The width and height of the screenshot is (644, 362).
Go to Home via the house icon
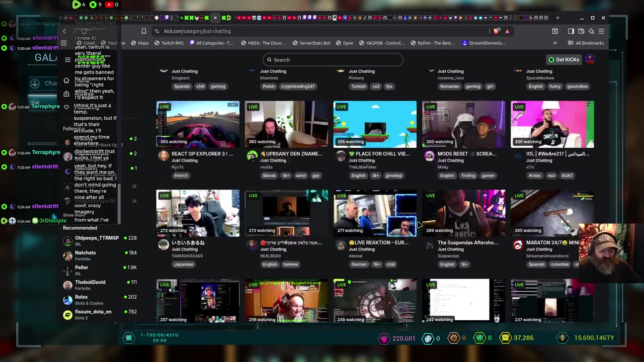tap(66, 80)
